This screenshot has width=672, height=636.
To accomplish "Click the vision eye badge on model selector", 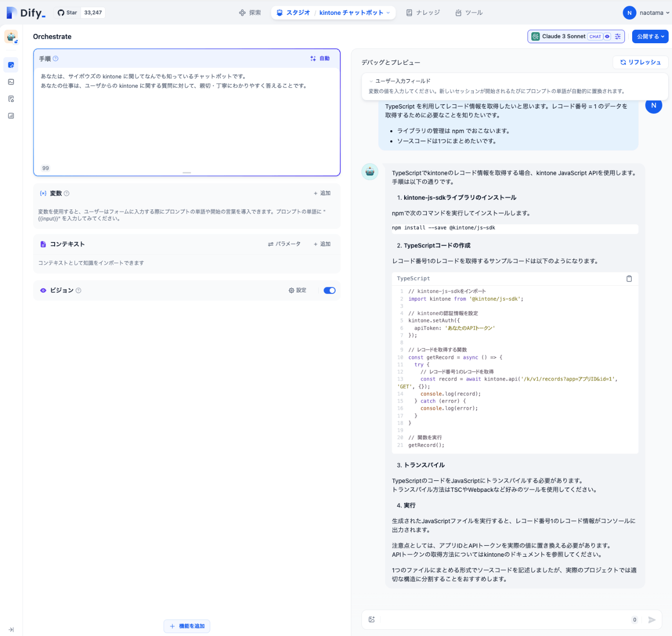I will tap(607, 37).
